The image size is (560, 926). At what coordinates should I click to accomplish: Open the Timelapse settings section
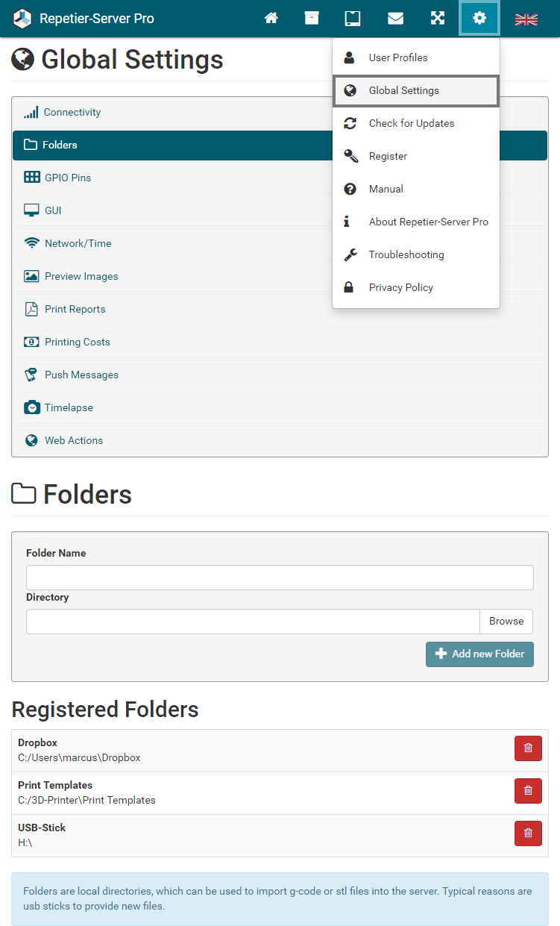tap(69, 407)
